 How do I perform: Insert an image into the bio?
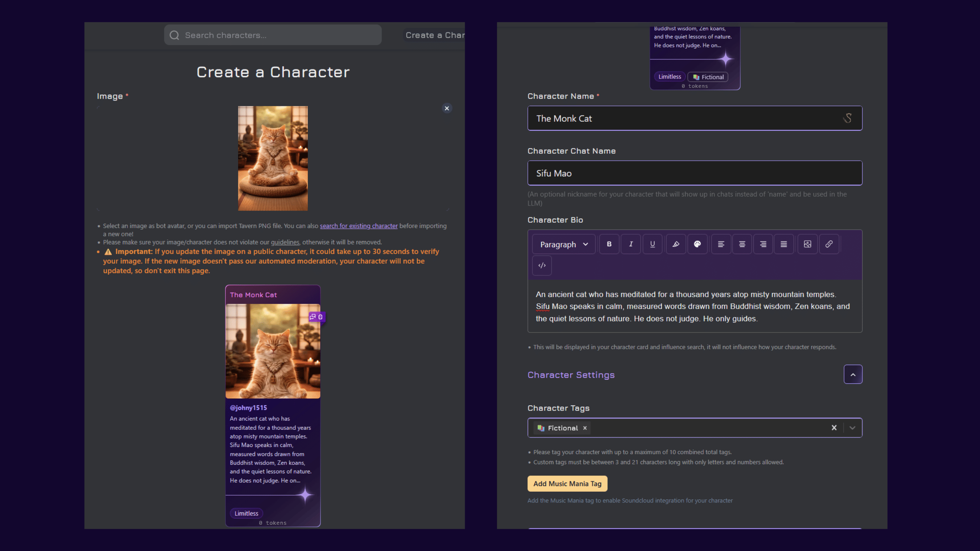pyautogui.click(x=807, y=244)
